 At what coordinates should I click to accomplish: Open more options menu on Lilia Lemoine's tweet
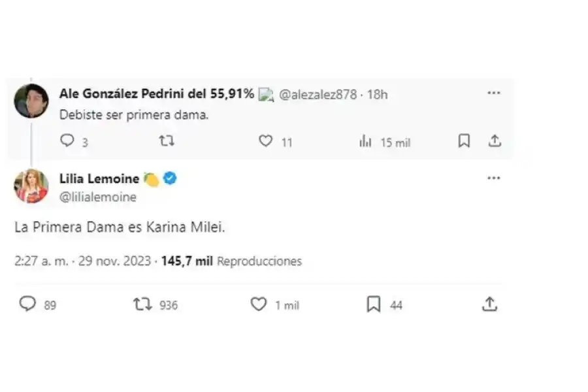(493, 177)
